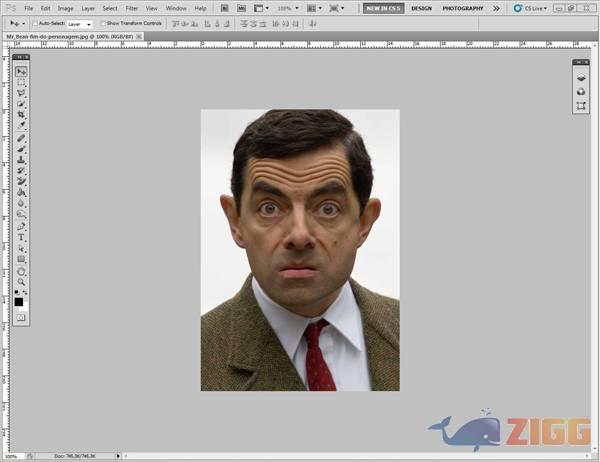Open the Help menu
600x462 pixels.
pos(201,8)
